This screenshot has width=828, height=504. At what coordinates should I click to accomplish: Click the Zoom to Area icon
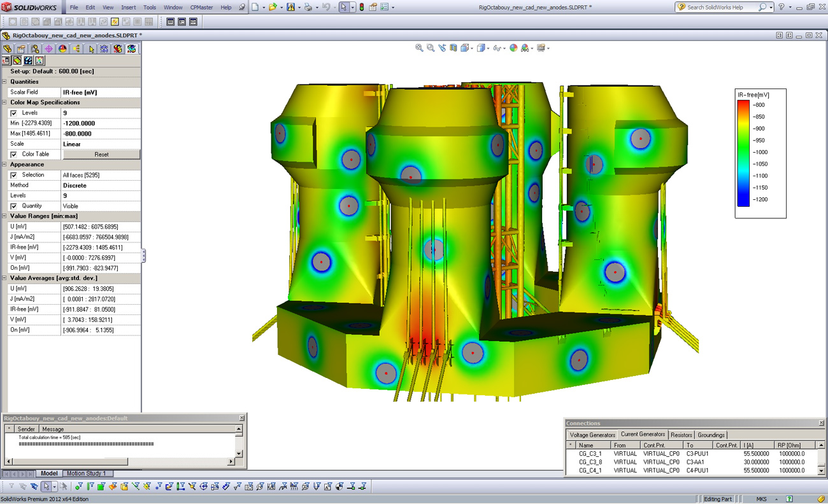431,48
